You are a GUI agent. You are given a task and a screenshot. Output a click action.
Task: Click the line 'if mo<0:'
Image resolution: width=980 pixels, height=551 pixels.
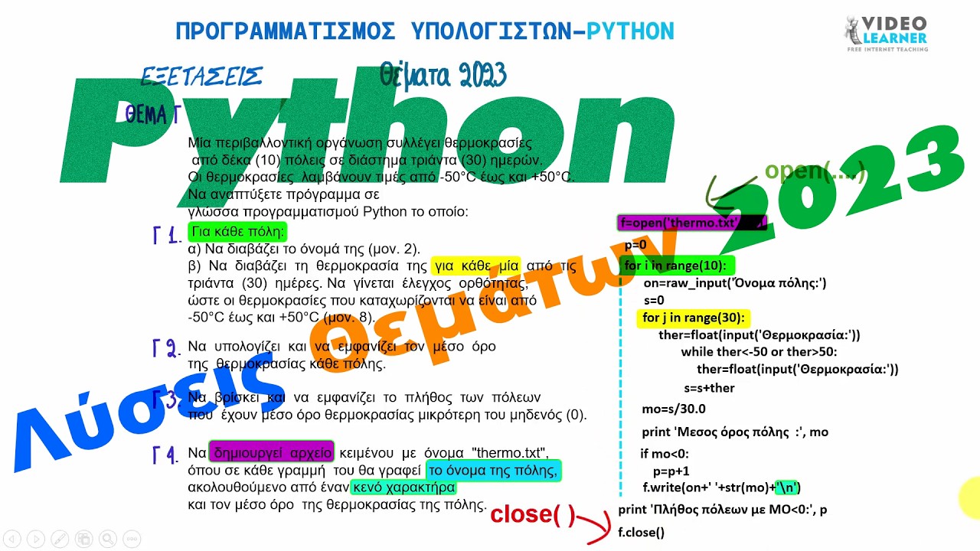tap(665, 454)
